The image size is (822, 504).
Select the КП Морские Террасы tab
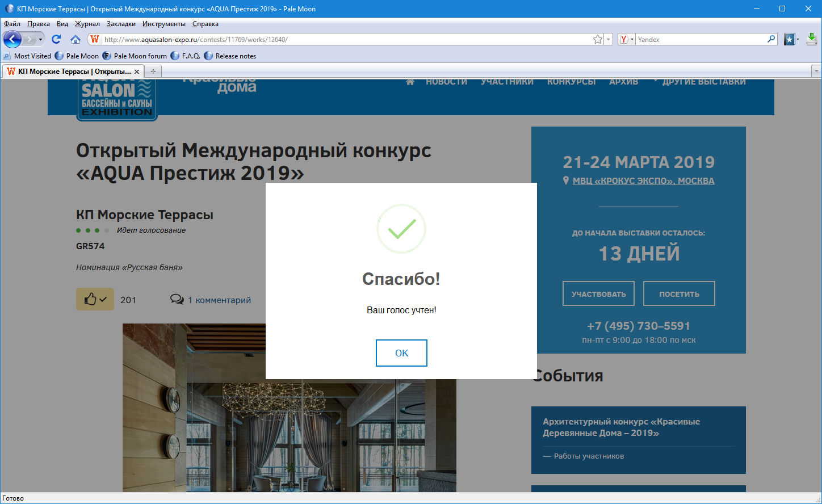coord(73,72)
